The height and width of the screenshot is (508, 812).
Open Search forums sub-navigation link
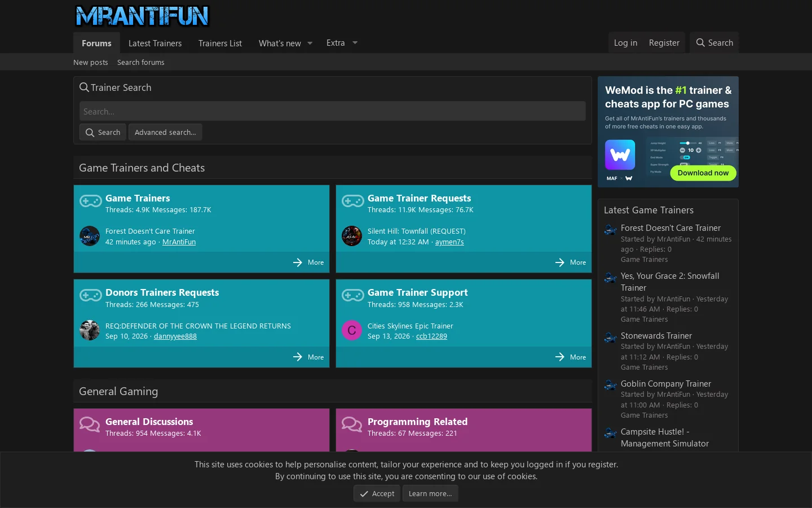[141, 62]
